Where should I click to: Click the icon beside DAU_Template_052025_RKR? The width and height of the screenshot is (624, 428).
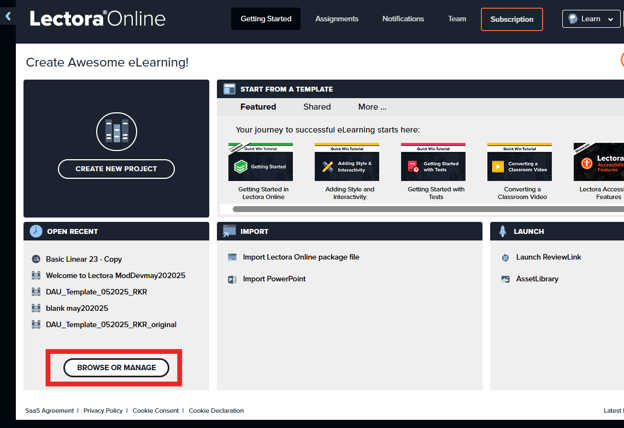[x=36, y=292]
